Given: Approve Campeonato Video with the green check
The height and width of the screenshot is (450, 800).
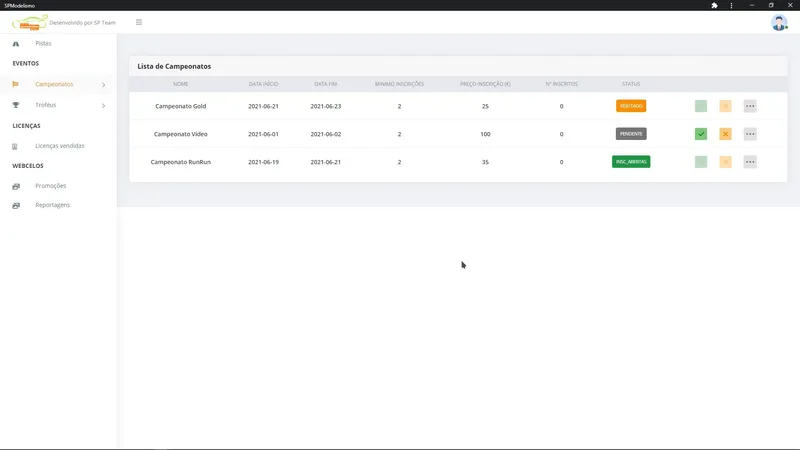Looking at the screenshot, I should click(701, 134).
